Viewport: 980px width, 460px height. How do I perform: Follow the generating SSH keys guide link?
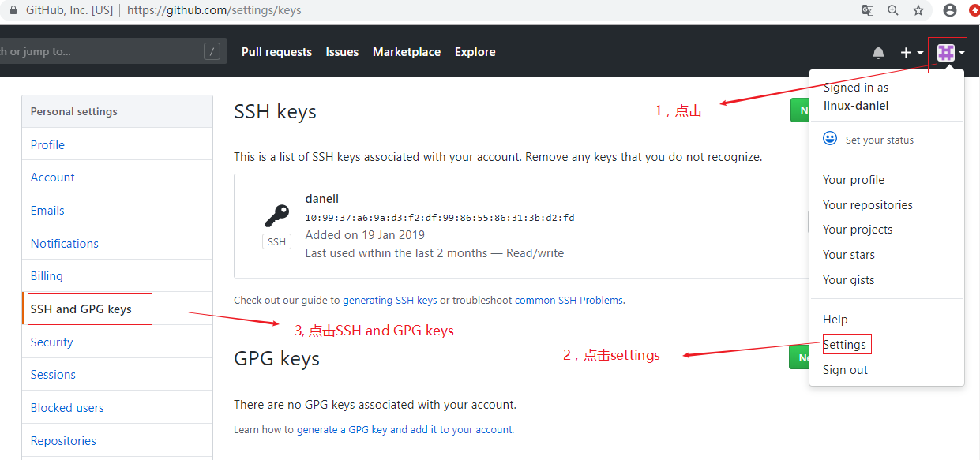(x=389, y=301)
